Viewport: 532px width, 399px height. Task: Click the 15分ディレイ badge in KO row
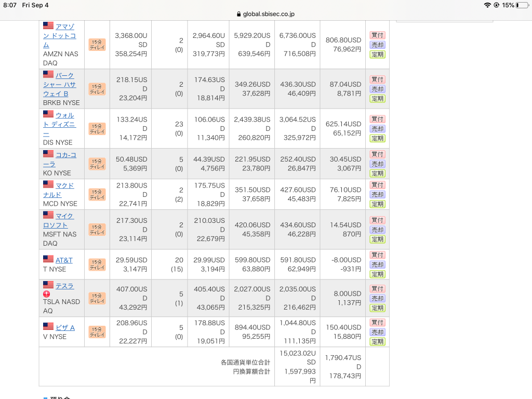coord(97,164)
